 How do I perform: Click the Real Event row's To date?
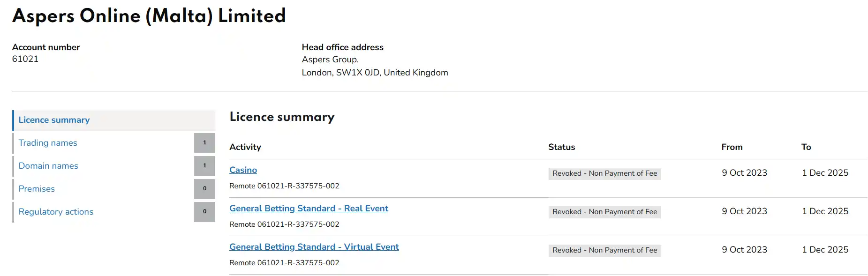pyautogui.click(x=825, y=211)
